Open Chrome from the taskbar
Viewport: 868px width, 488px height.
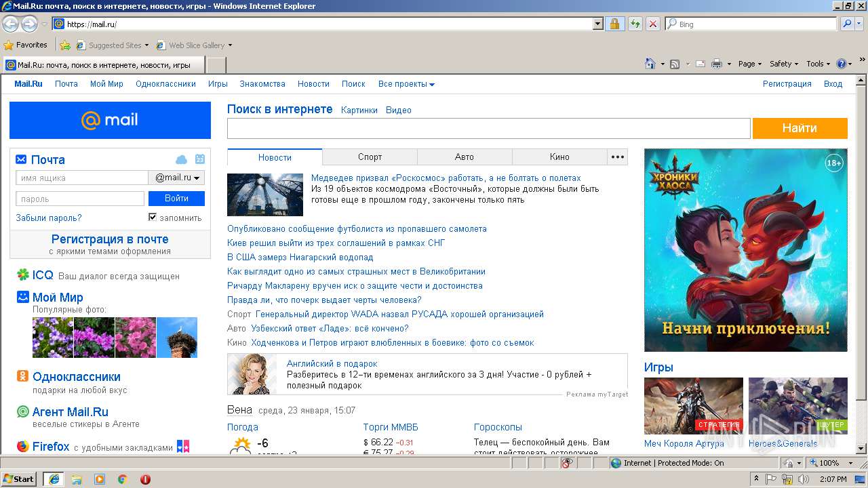click(123, 479)
